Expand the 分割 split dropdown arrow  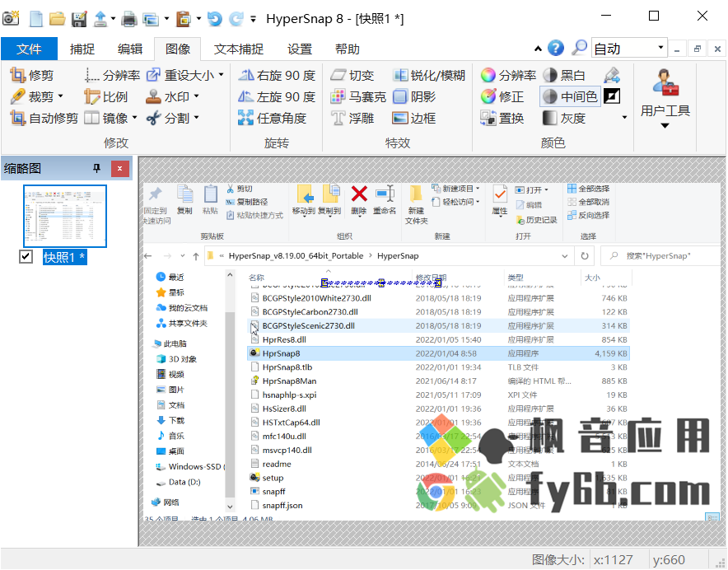point(196,118)
